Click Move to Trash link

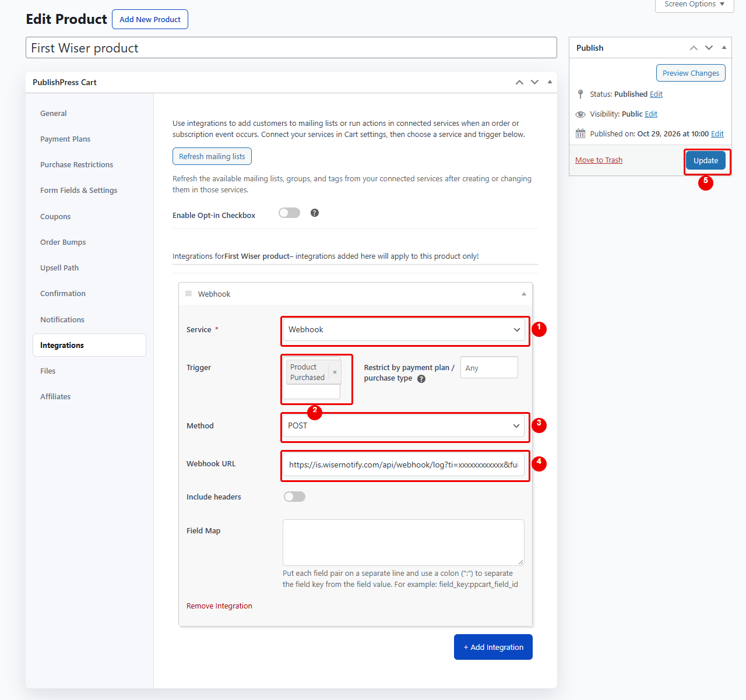click(x=599, y=160)
